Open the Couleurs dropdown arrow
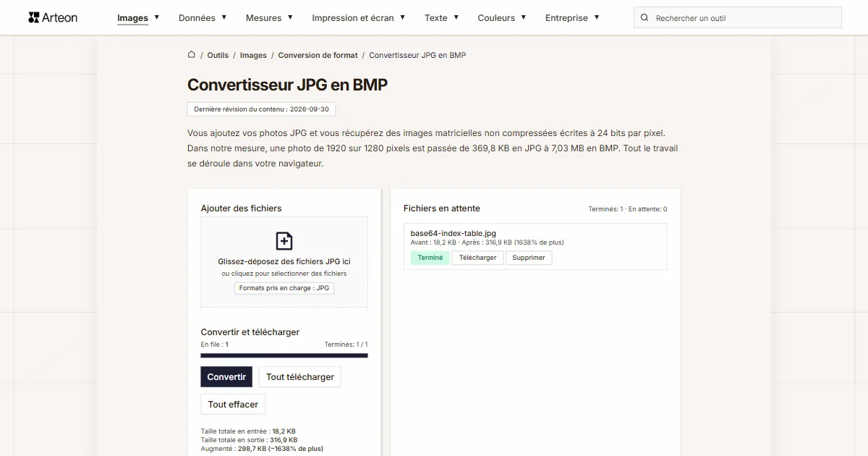Screen dimensions: 868x456 (523, 17)
